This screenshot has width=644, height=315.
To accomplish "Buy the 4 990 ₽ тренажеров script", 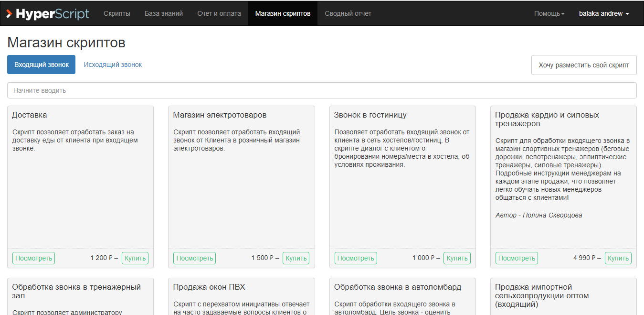I will point(618,258).
